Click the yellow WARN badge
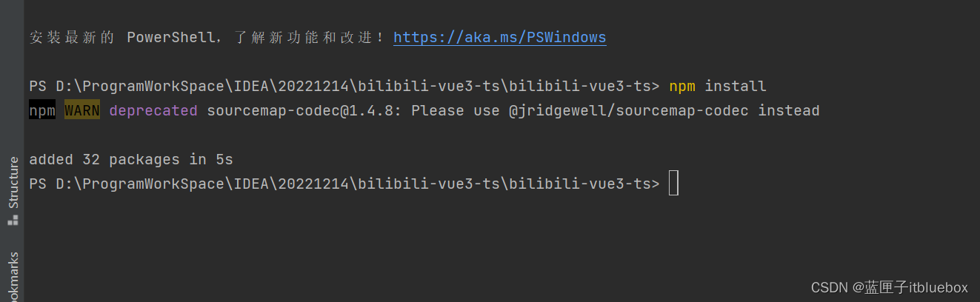The width and height of the screenshot is (980, 302). point(82,111)
